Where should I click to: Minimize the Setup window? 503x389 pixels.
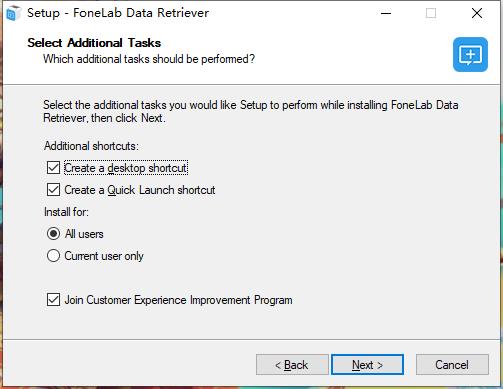coord(386,13)
